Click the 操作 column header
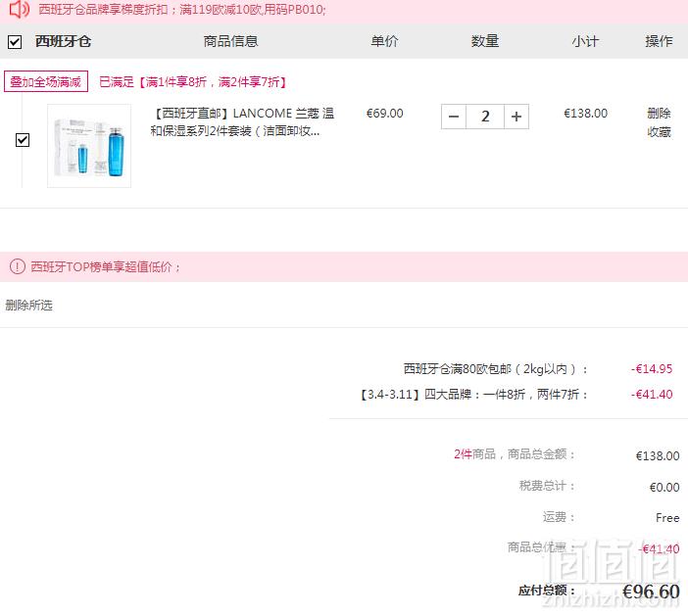 [x=659, y=41]
